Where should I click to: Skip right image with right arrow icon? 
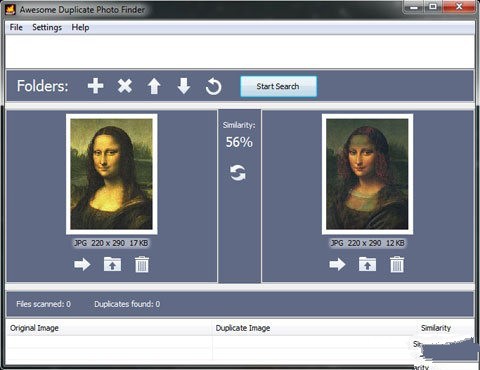pyautogui.click(x=337, y=265)
